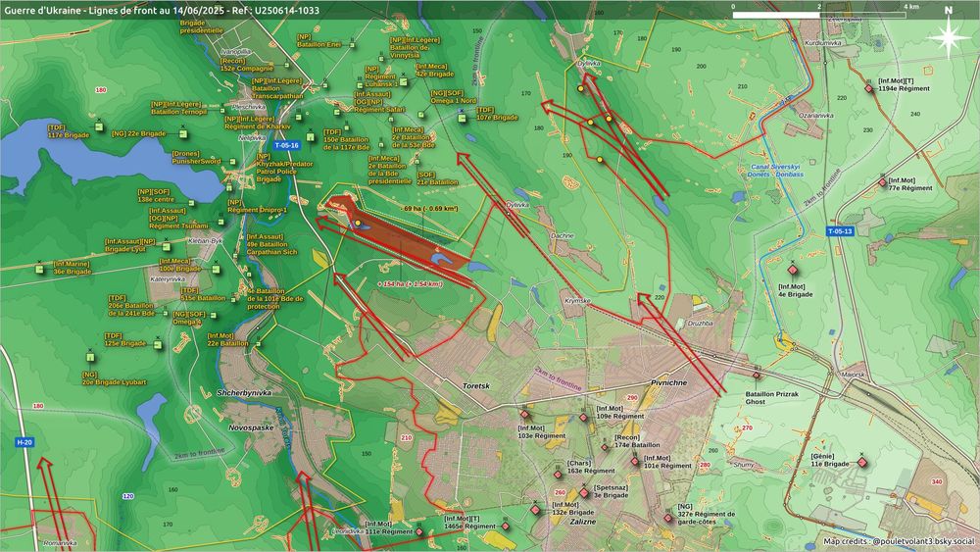Click the Bataillon Transcarpathian label
The image size is (980, 552).
(277, 88)
